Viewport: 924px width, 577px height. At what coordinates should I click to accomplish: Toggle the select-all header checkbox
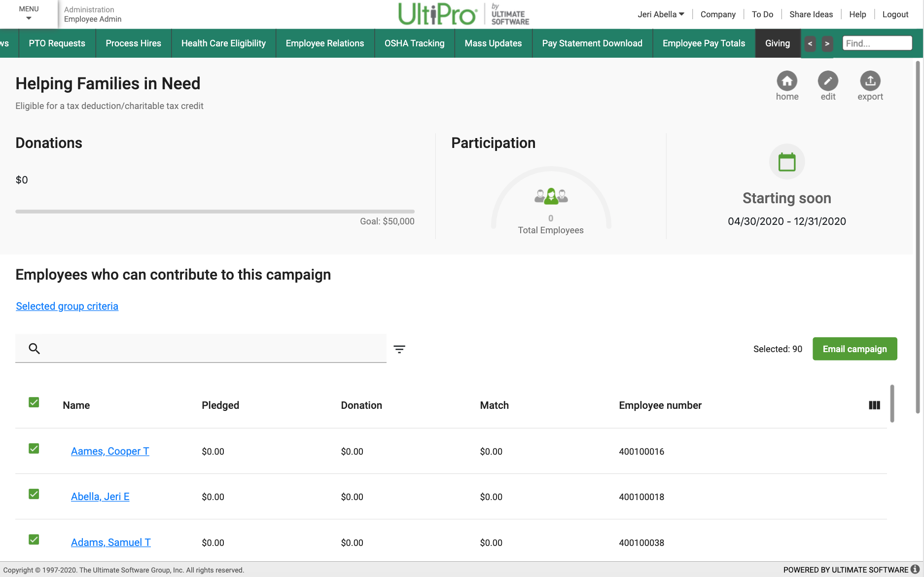(34, 402)
